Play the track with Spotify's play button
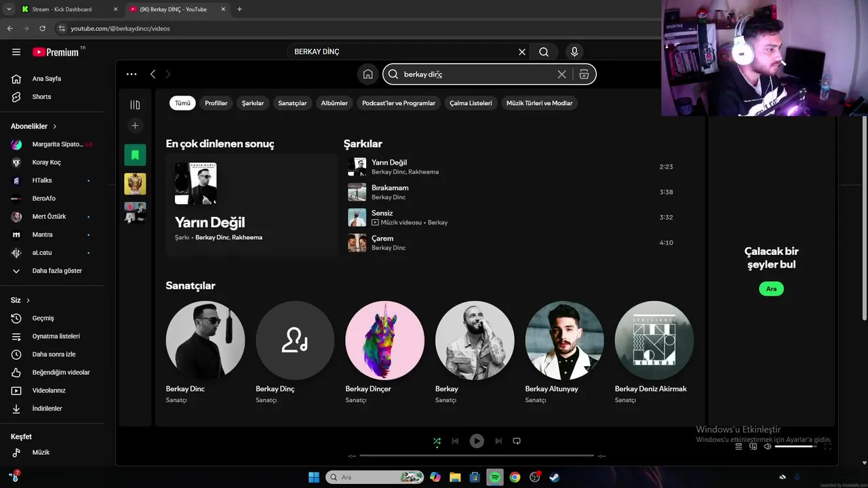This screenshot has width=868, height=488. click(477, 441)
